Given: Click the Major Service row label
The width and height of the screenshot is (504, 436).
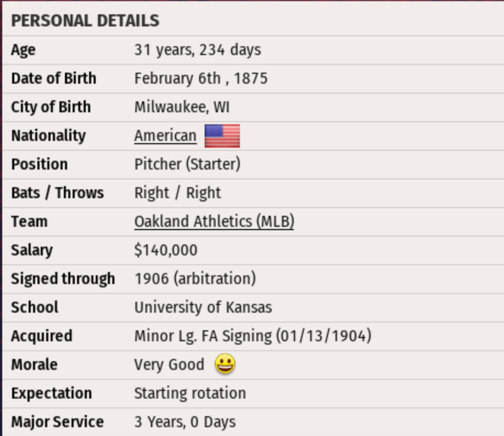Looking at the screenshot, I should coord(57,422).
